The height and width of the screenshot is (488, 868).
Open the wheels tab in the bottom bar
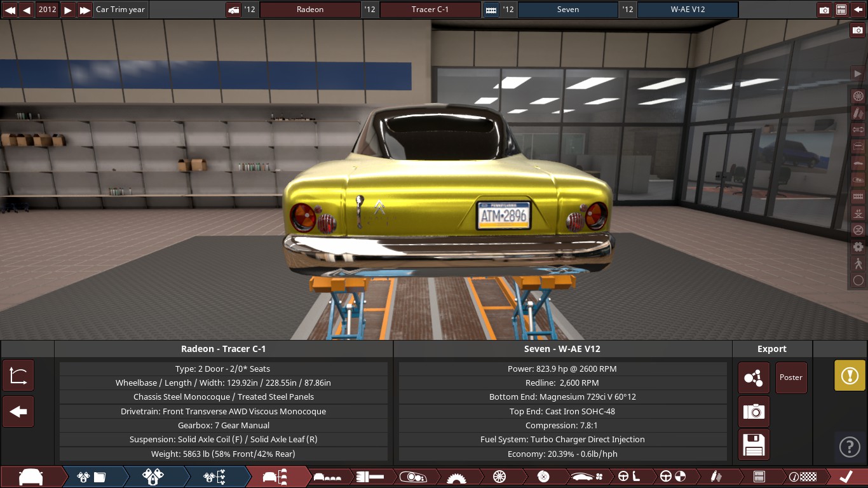[x=499, y=477]
